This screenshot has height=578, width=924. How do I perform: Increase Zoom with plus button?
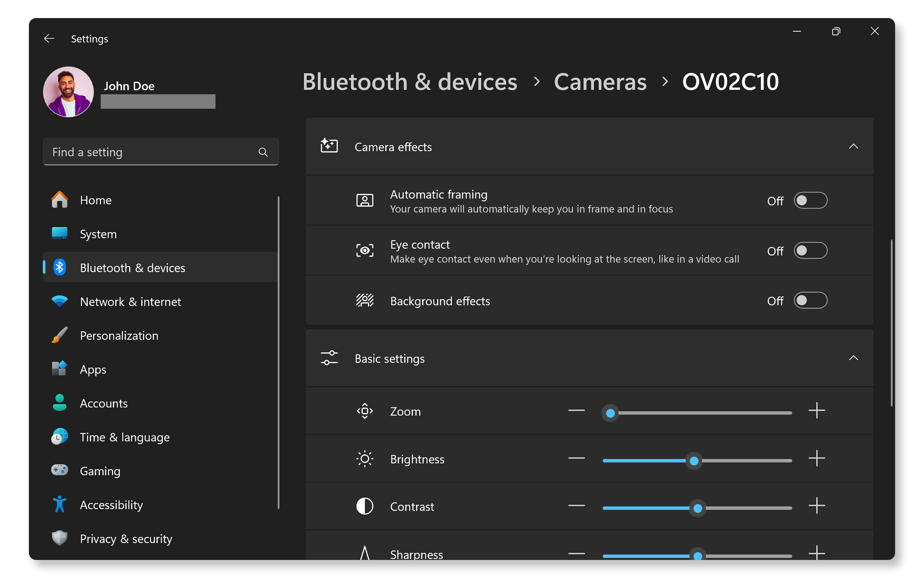816,411
